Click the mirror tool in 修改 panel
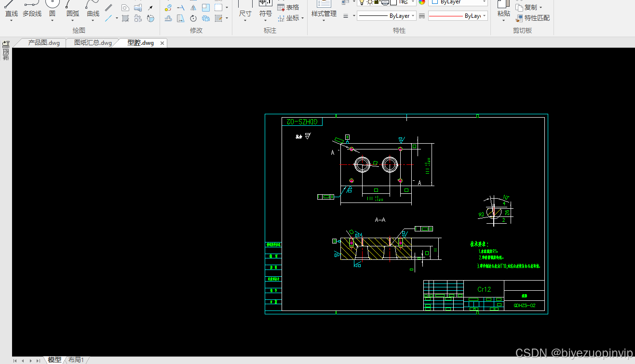 click(193, 8)
